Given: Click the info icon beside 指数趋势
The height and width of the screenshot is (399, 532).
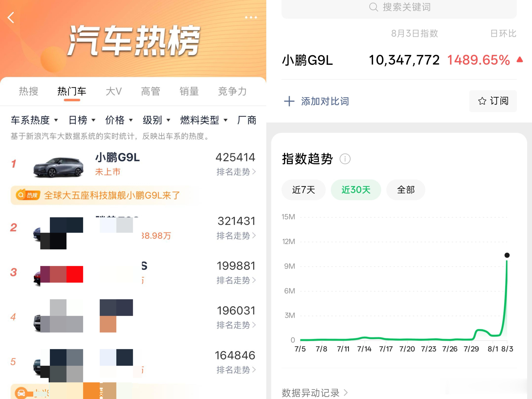Looking at the screenshot, I should [345, 159].
